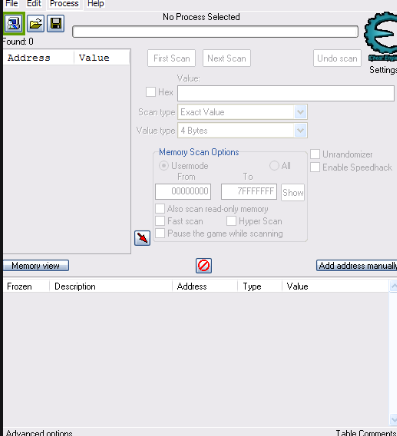This screenshot has height=436, width=397.
Task: Click the scan Value input field
Action: pos(286,93)
